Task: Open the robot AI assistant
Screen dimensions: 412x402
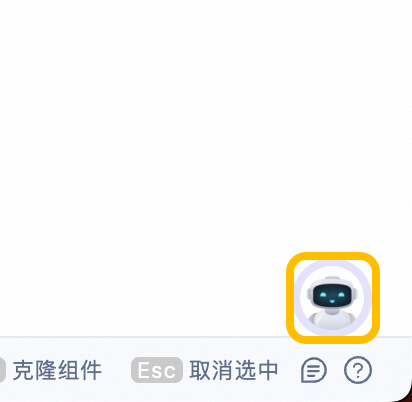Action: 332,298
